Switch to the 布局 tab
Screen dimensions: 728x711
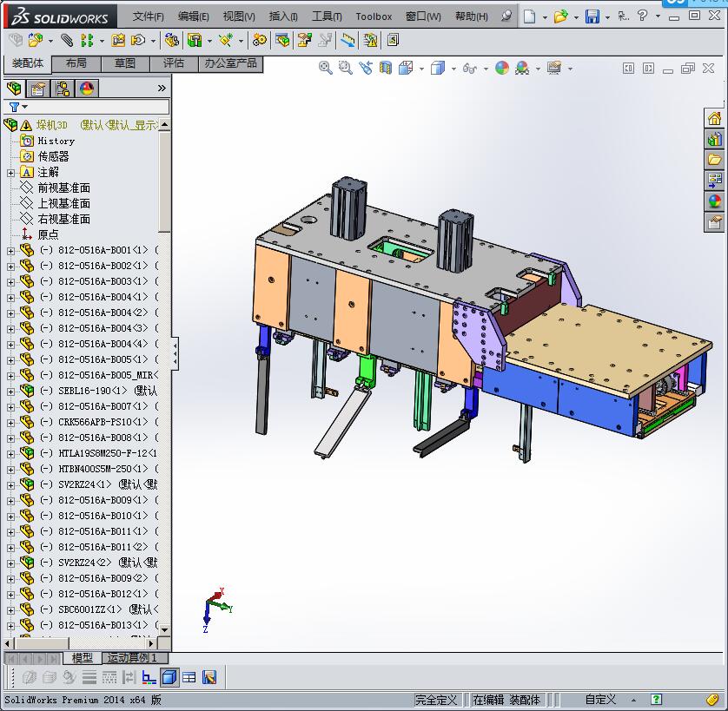pos(76,63)
